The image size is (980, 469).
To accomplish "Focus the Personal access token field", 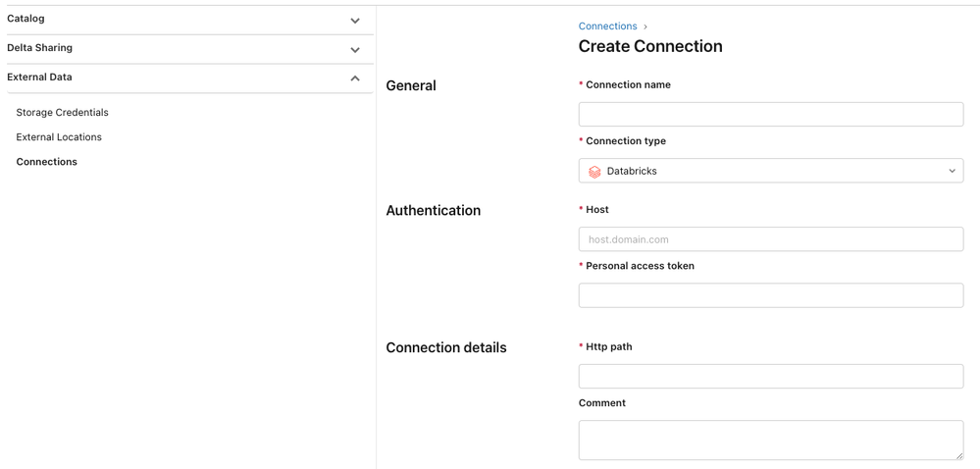I will pos(770,295).
